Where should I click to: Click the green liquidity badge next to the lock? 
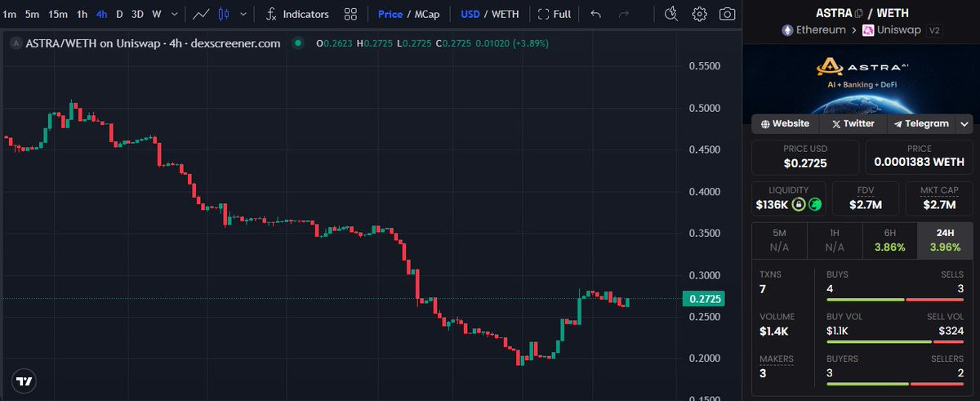814,204
